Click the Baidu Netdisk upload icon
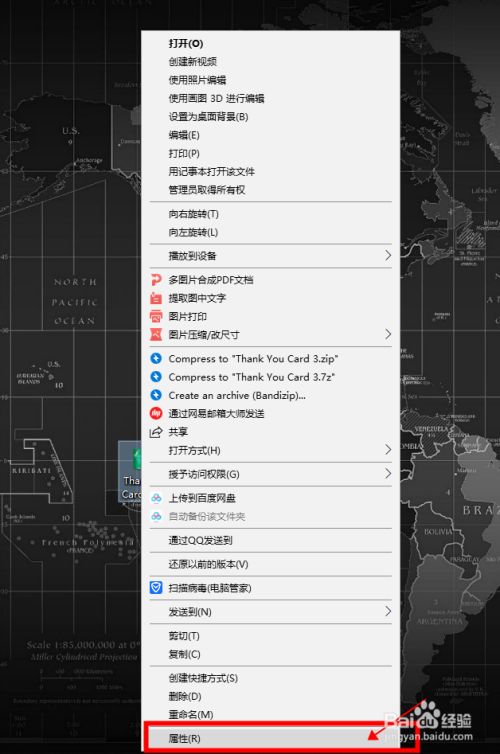 156,498
